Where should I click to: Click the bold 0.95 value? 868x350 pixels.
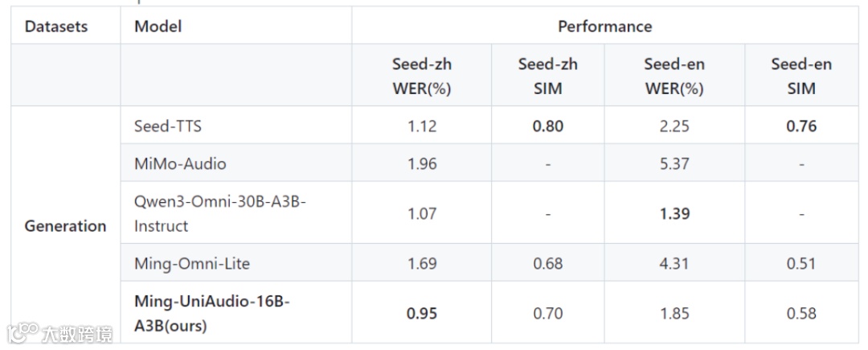(x=422, y=314)
